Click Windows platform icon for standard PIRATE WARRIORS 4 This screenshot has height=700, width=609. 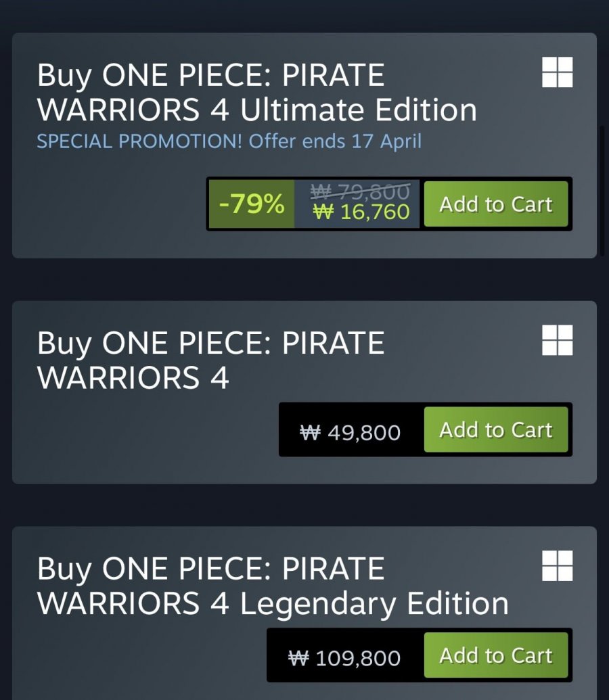pyautogui.click(x=557, y=340)
